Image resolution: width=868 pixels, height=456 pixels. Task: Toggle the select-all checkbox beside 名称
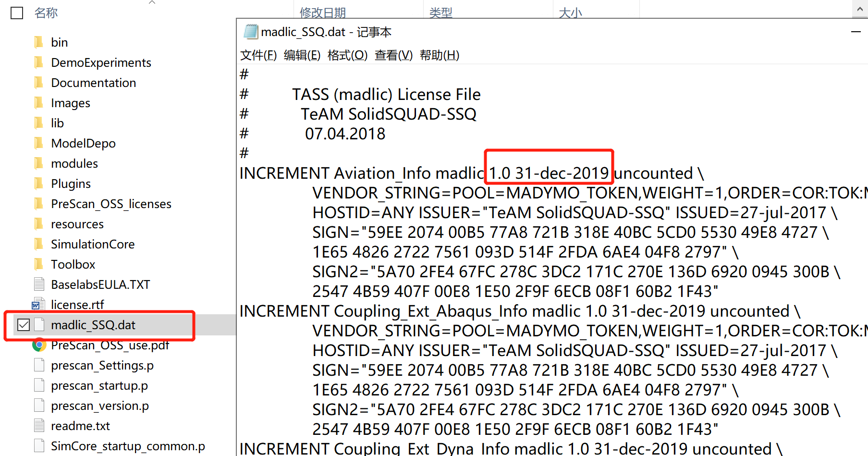pyautogui.click(x=17, y=13)
